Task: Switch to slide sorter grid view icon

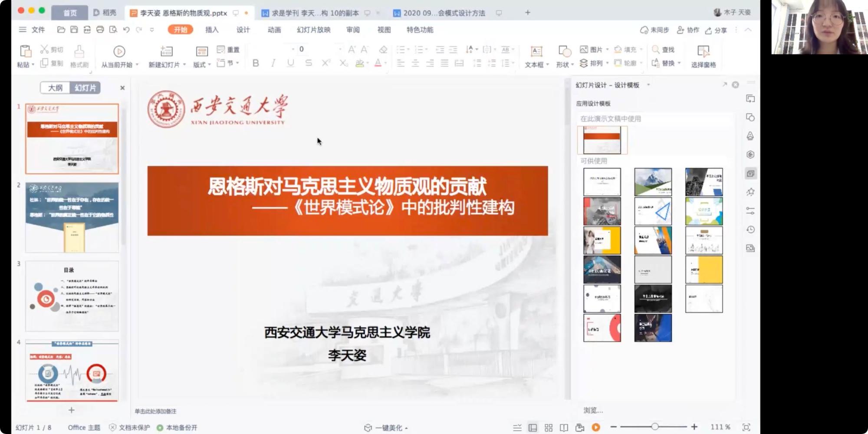Action: coord(549,427)
